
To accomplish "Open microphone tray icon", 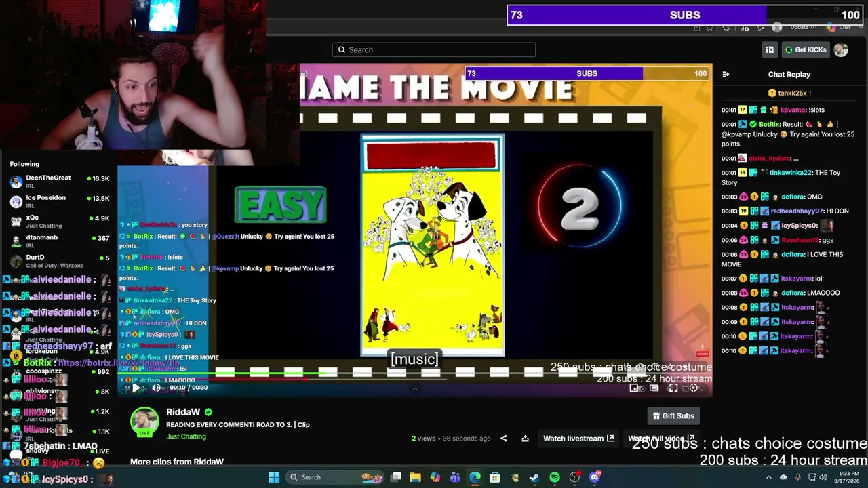I will [797, 477].
